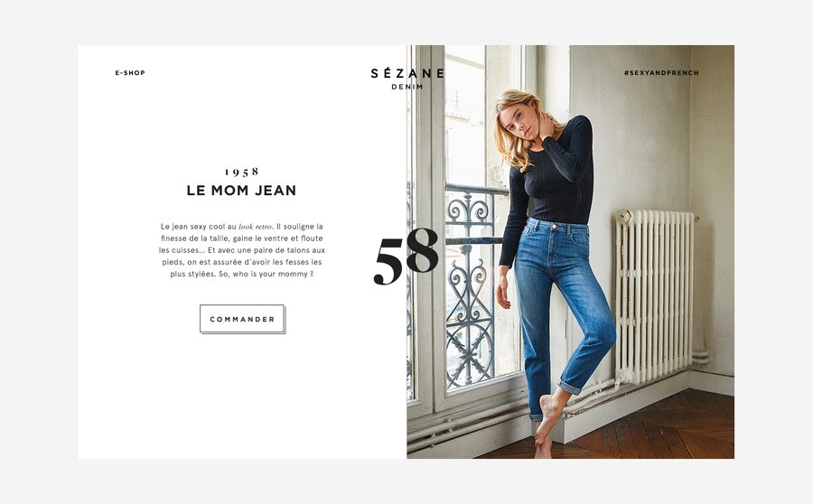Click the italic 'look retro' text
The image size is (813, 504).
[255, 227]
